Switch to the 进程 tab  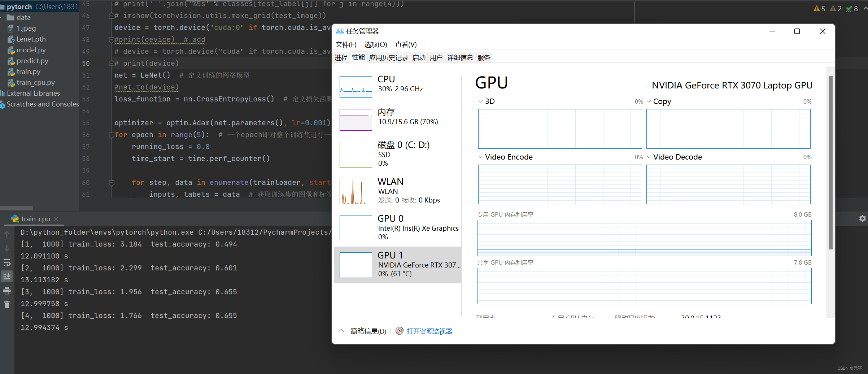click(341, 58)
